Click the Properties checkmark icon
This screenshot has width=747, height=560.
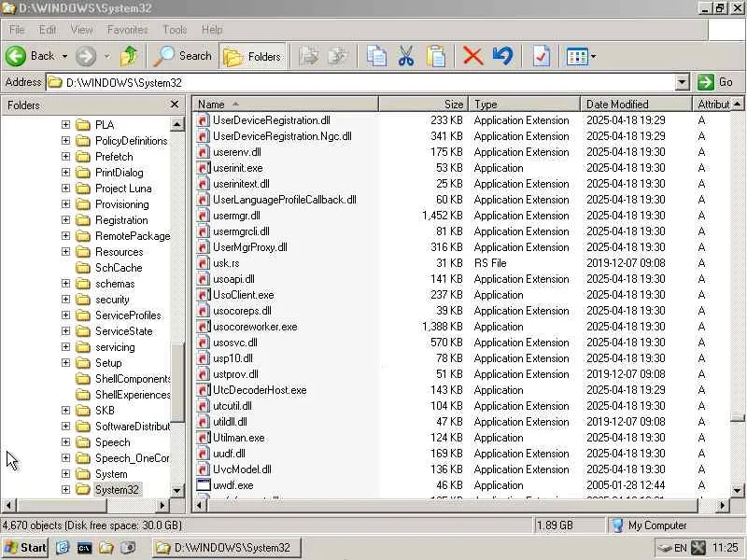click(x=542, y=56)
